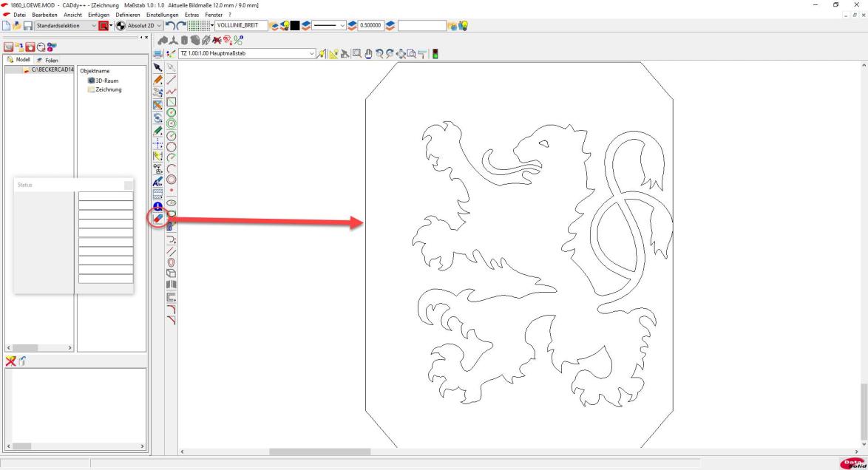868x470 pixels.
Task: Select the point tool (red dot)
Action: tap(172, 191)
